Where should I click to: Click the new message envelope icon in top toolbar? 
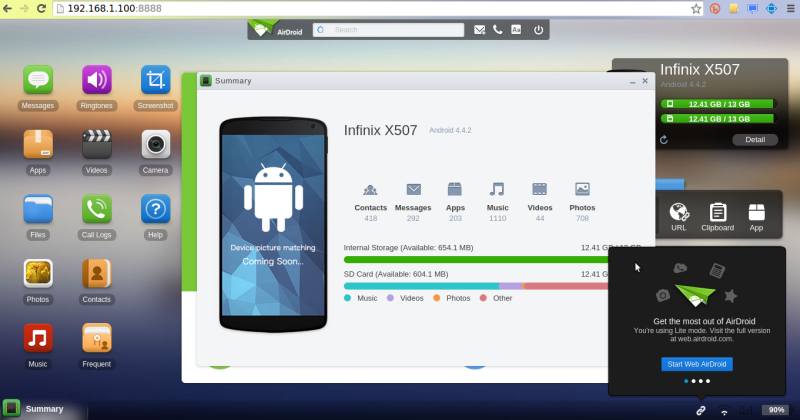tap(479, 30)
